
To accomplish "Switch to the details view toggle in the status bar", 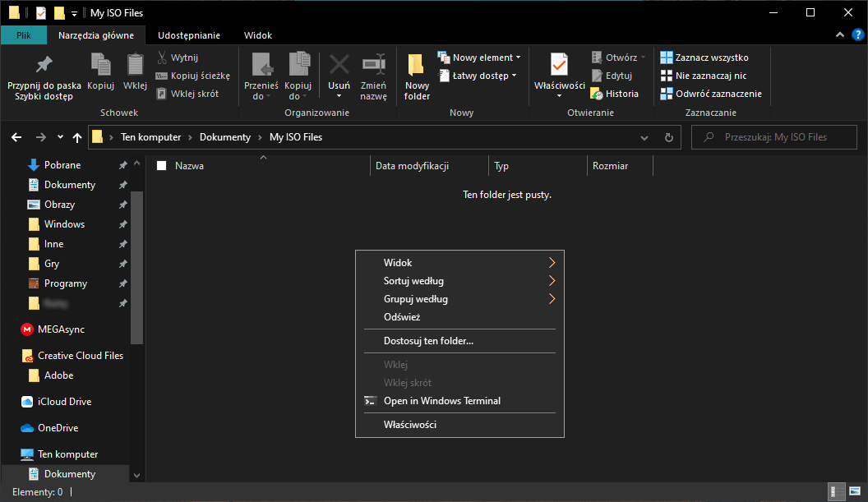I will pyautogui.click(x=836, y=491).
